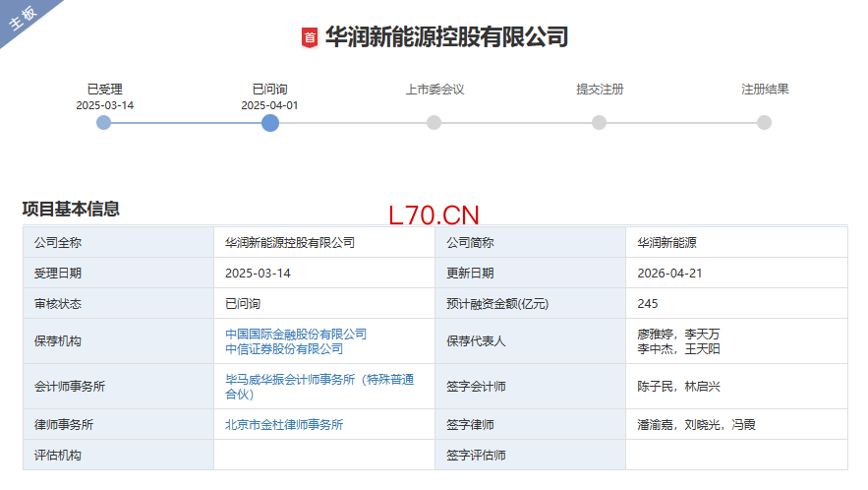Click the 提交注册 timeline step dot
The height and width of the screenshot is (490, 868).
[599, 123]
